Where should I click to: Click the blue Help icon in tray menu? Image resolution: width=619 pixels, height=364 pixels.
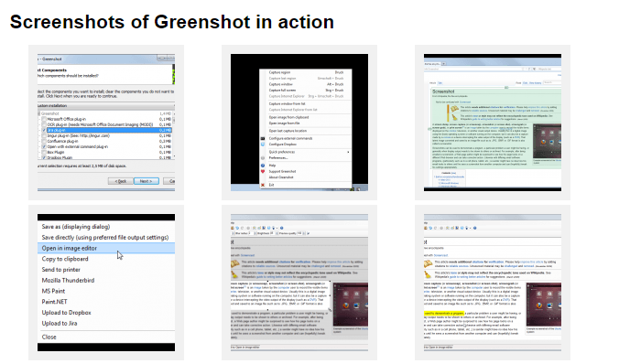tap(263, 166)
